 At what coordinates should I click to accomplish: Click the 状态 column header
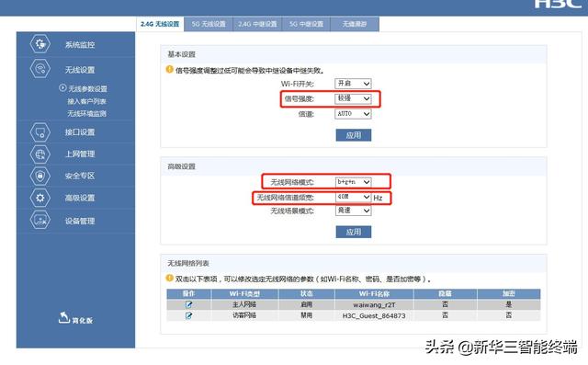[306, 293]
